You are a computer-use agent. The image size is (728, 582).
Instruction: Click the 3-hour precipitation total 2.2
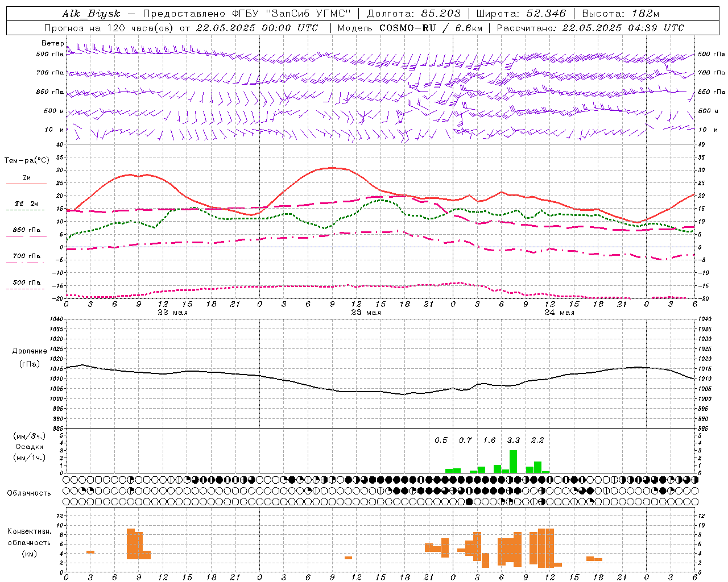(x=537, y=440)
